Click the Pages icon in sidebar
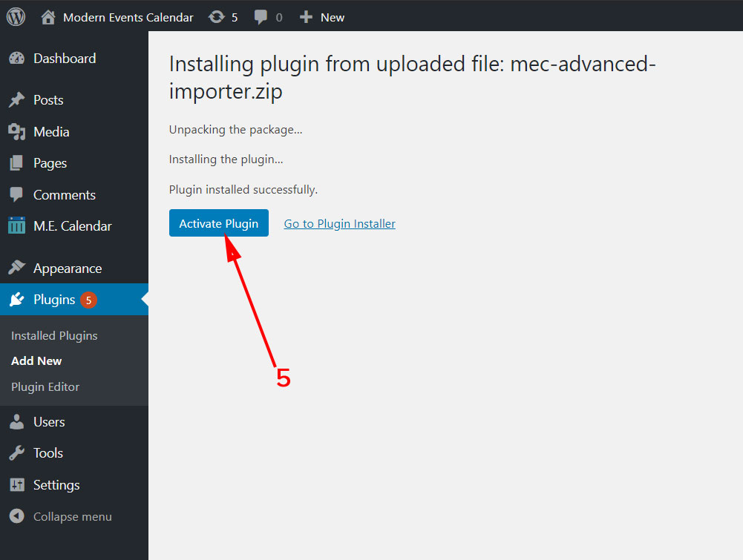This screenshot has width=743, height=560. (x=16, y=163)
